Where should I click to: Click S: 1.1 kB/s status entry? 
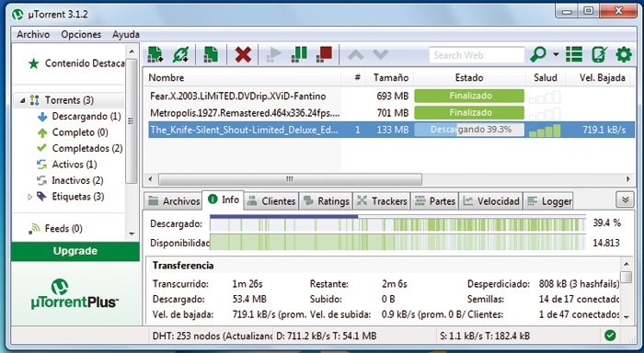(x=485, y=336)
